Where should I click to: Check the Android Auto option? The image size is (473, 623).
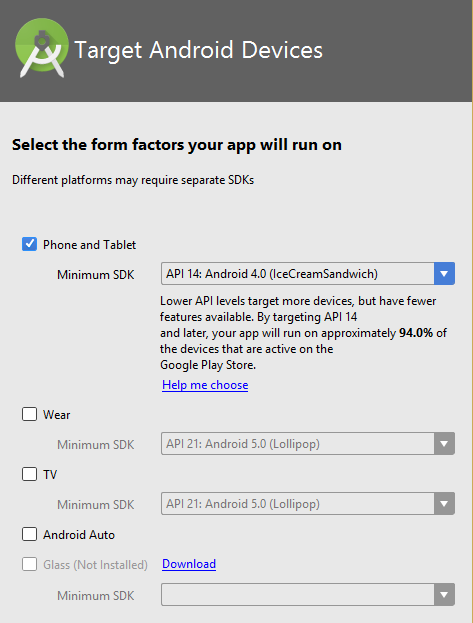(x=29, y=534)
